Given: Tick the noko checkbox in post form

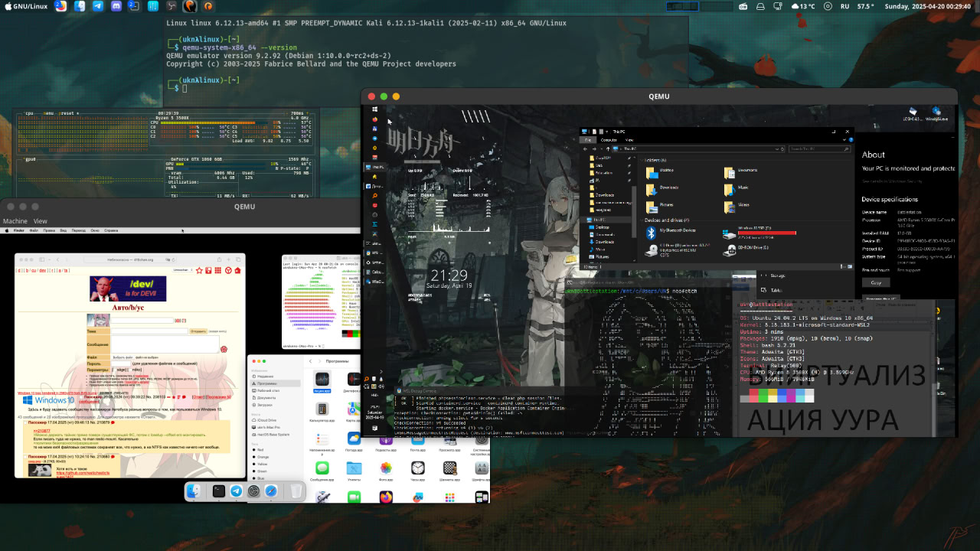Looking at the screenshot, I should point(129,370).
